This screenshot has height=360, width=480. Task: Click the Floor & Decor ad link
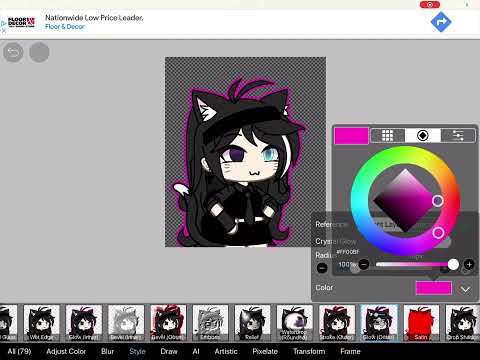point(65,27)
